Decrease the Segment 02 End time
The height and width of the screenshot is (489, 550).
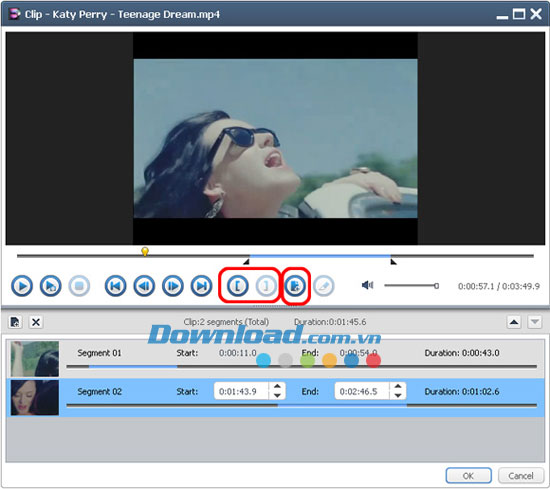coord(398,395)
